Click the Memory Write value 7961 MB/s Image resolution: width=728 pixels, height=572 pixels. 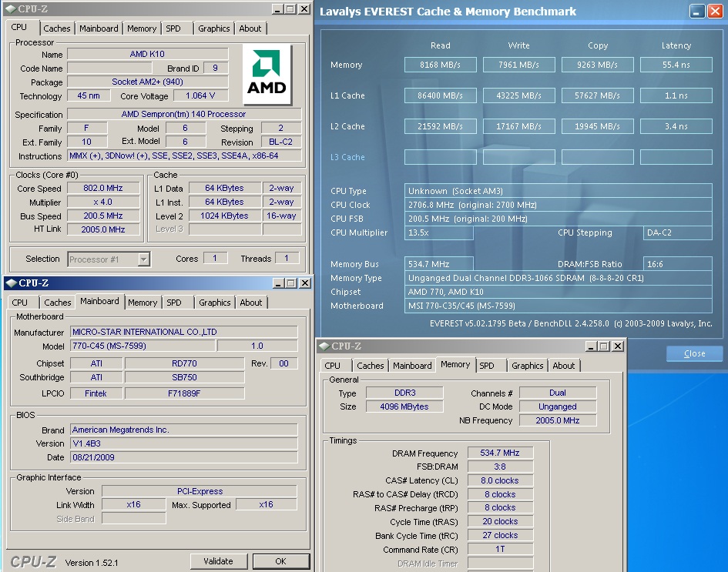pos(518,65)
